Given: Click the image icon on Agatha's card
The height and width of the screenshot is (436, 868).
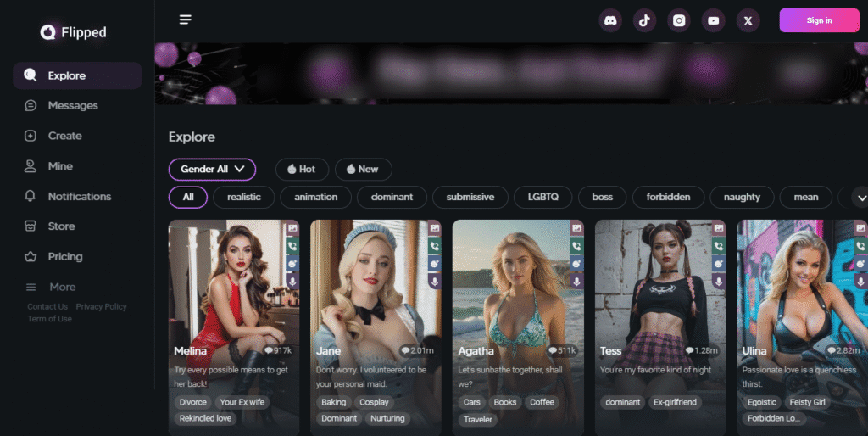Looking at the screenshot, I should 576,227.
